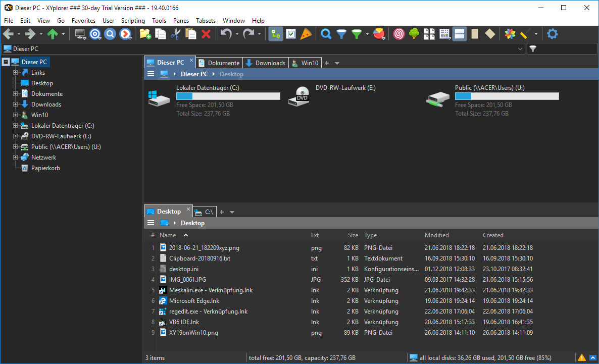Viewport: 599px width, 364px height.
Task: Toggle the folder tree panel
Action: 275,34
